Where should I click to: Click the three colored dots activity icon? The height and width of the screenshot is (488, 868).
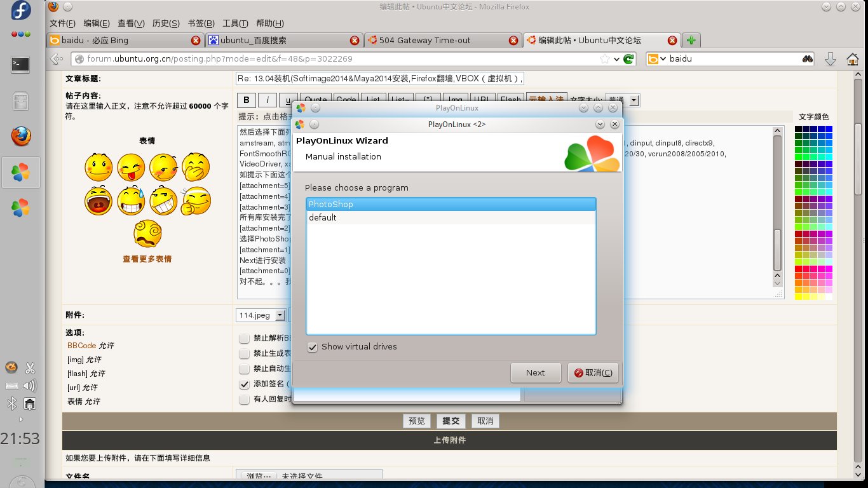pyautogui.click(x=21, y=34)
